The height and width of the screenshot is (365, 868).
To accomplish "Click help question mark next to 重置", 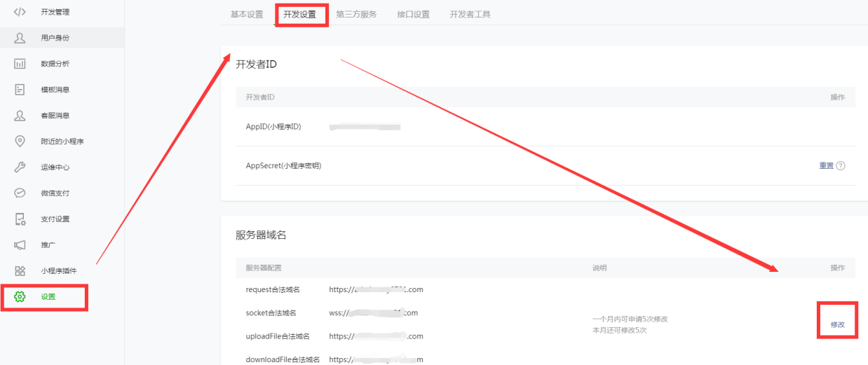I will pyautogui.click(x=841, y=166).
